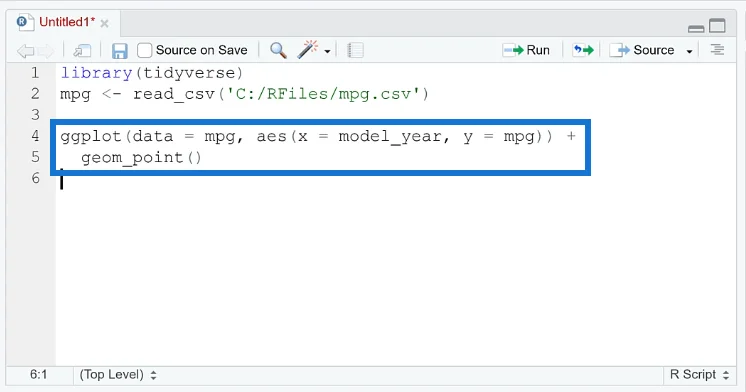Maximize the source pane
The width and height of the screenshot is (746, 392).
(x=717, y=26)
